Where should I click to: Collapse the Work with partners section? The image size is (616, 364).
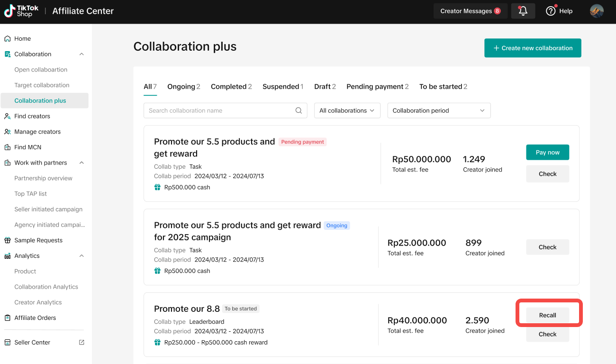(x=82, y=163)
